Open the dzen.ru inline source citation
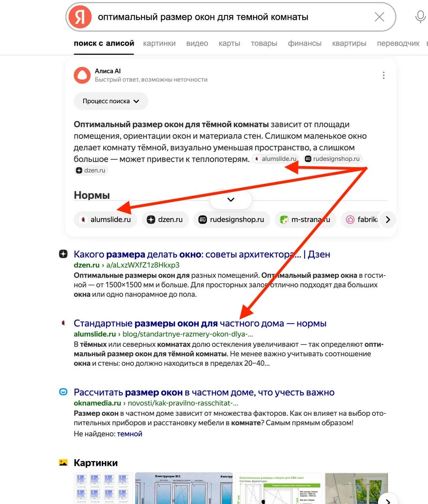 click(x=91, y=170)
